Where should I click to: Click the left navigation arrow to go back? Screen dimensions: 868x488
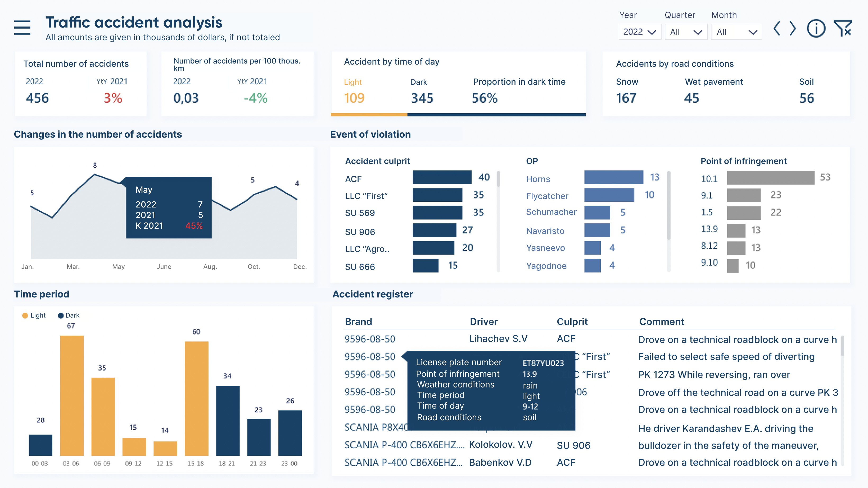point(778,28)
